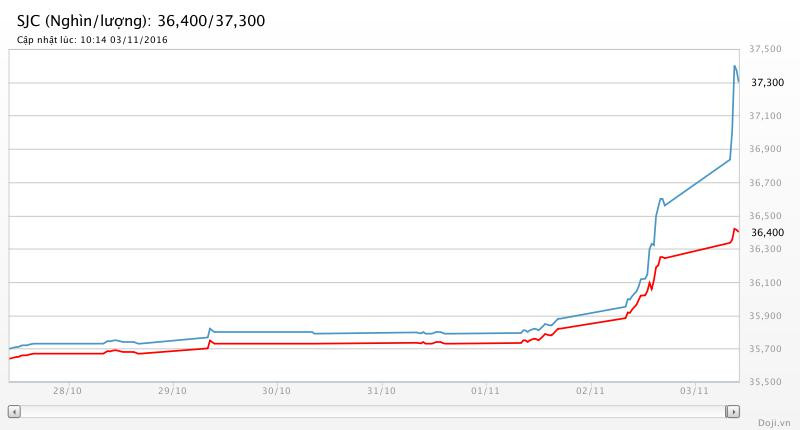Select the 30/10 date axis label

point(277,390)
